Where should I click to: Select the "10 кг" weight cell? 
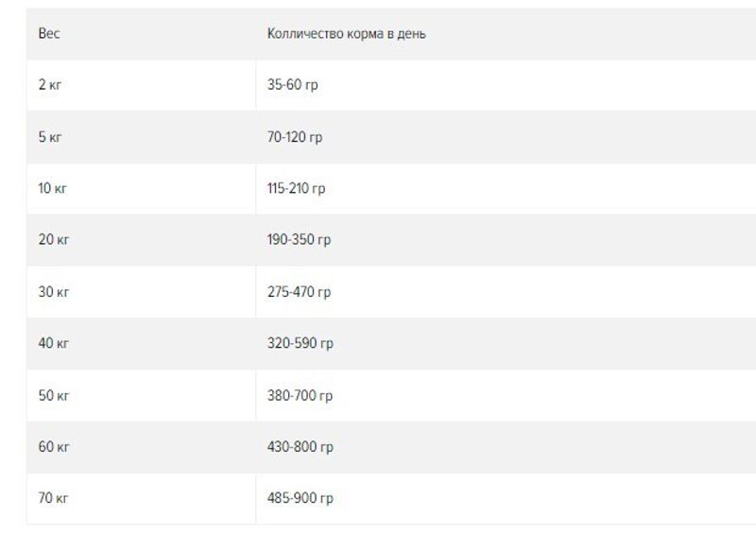53,188
